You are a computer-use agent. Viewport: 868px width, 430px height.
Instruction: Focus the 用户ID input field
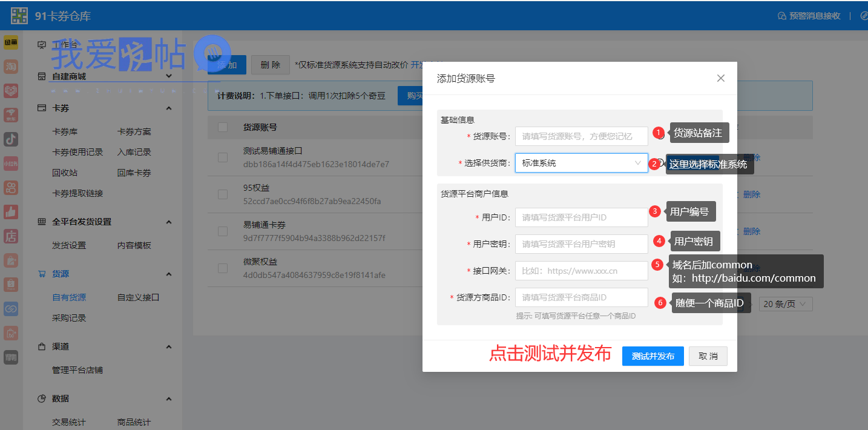click(582, 217)
